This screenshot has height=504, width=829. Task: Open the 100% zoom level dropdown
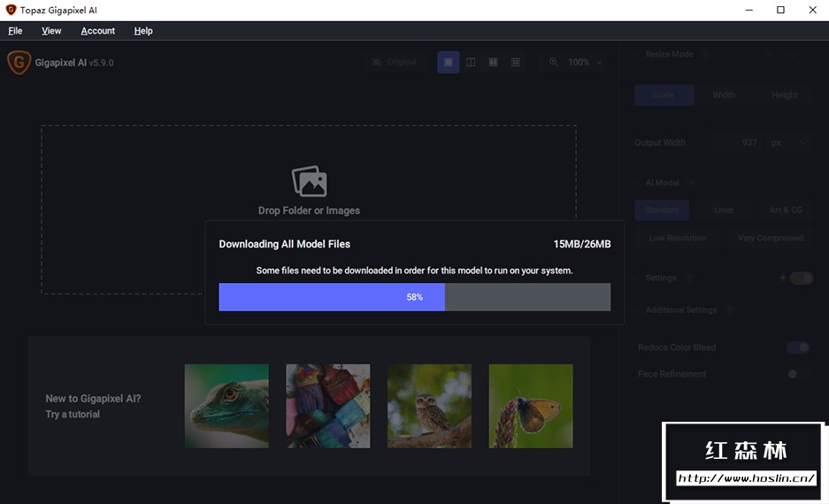(585, 63)
